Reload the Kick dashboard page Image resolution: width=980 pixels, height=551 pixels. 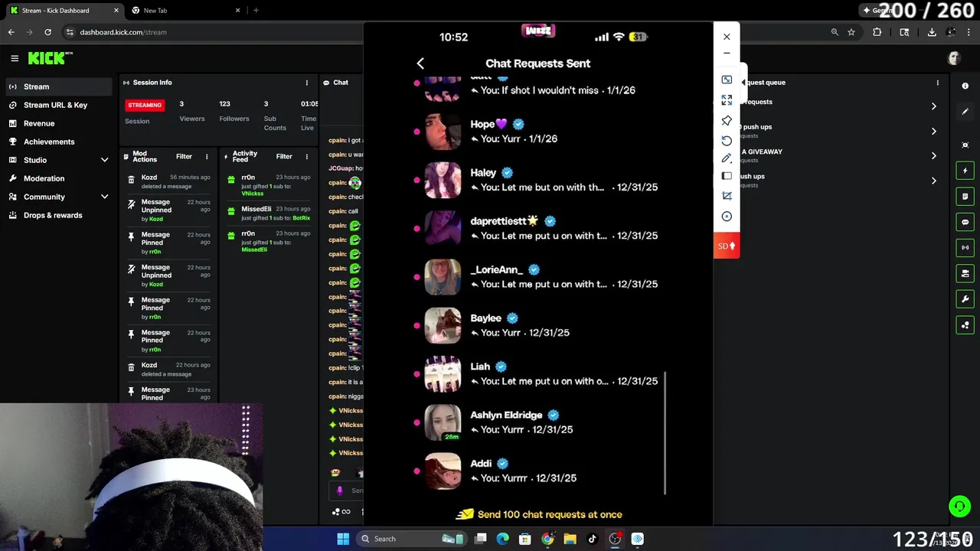47,32
